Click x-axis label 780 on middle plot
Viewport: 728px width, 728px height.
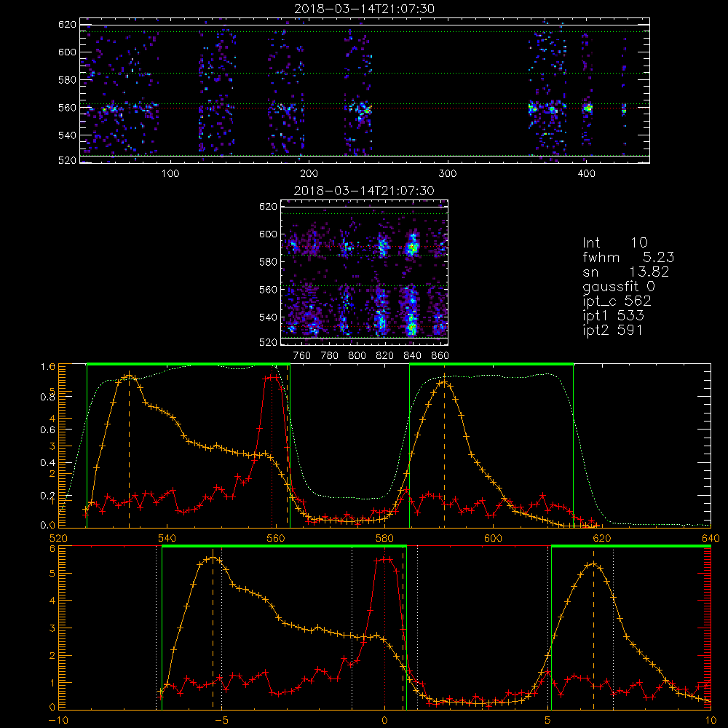(330, 356)
